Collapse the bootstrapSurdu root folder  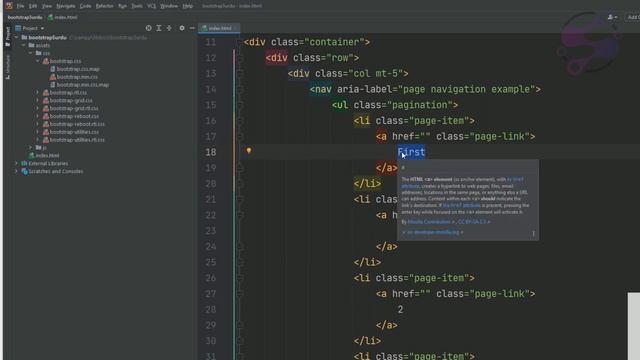pos(16,38)
